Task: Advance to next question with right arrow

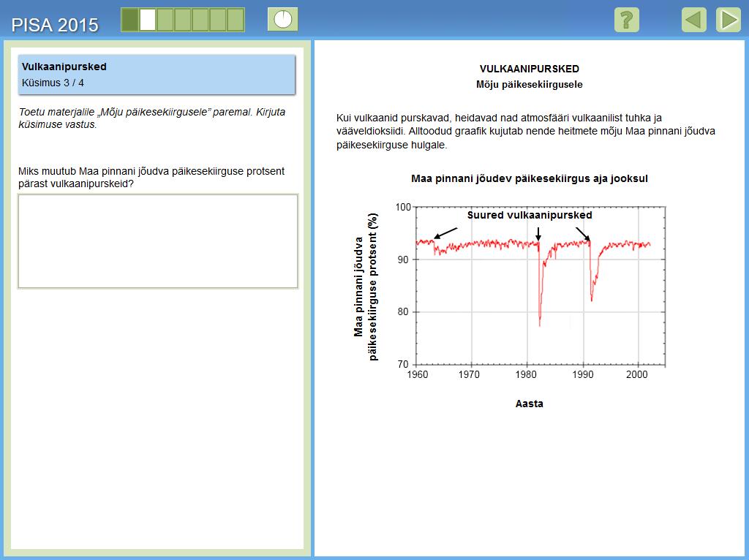Action: coord(728,20)
